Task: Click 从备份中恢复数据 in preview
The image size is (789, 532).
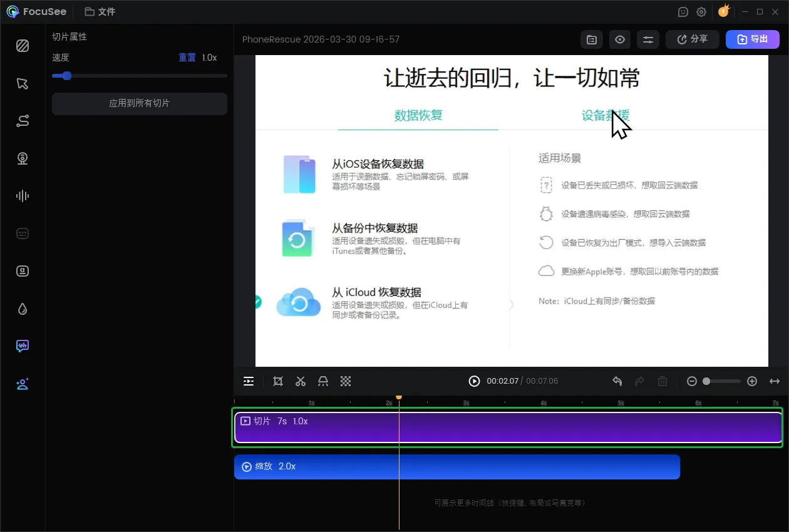Action: click(x=374, y=228)
